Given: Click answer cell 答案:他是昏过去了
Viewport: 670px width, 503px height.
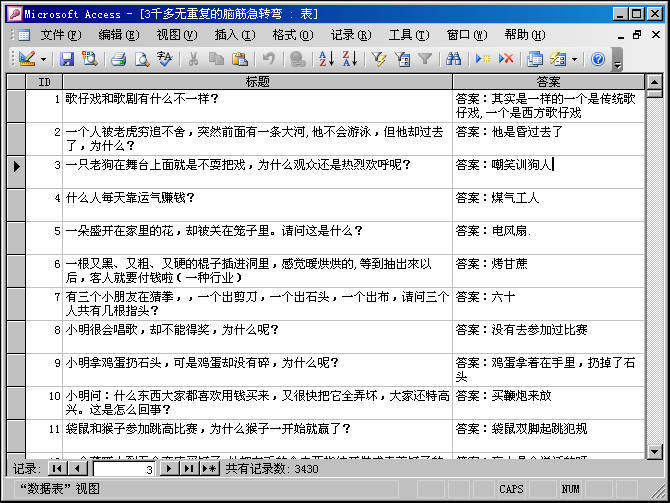Looking at the screenshot, I should pos(548,138).
